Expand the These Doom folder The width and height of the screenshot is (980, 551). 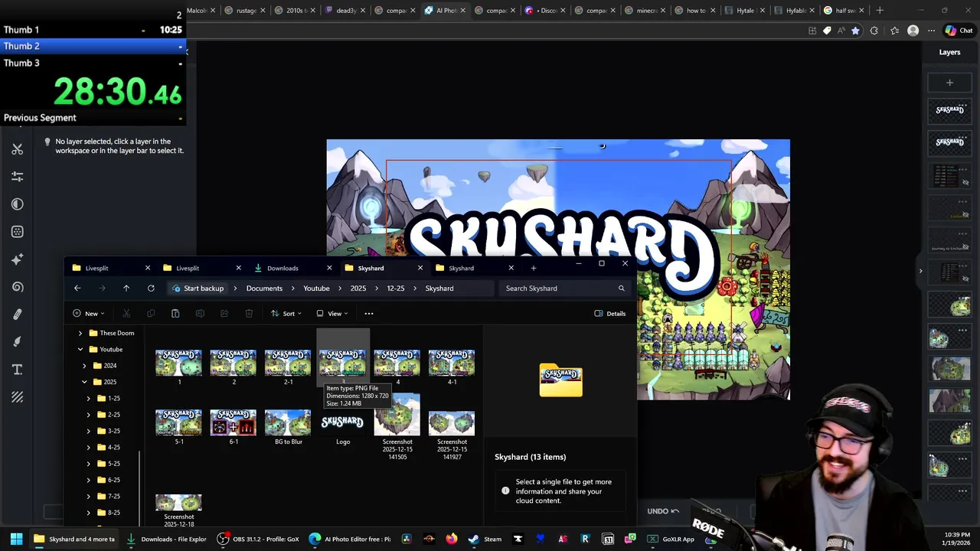pyautogui.click(x=80, y=333)
